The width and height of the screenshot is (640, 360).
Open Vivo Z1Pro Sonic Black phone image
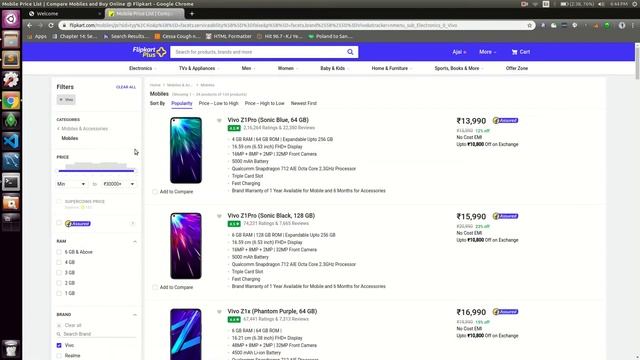click(186, 246)
